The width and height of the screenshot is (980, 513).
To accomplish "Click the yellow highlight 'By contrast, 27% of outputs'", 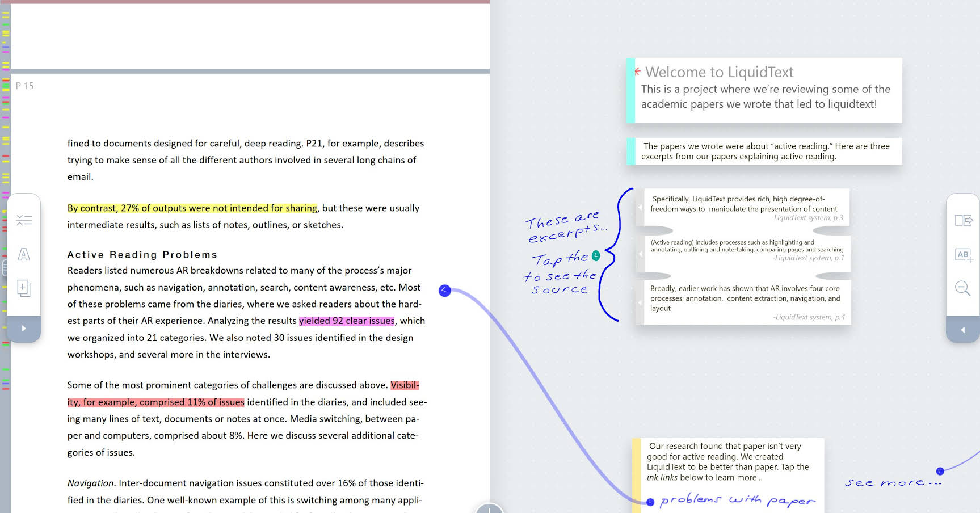I will point(192,208).
